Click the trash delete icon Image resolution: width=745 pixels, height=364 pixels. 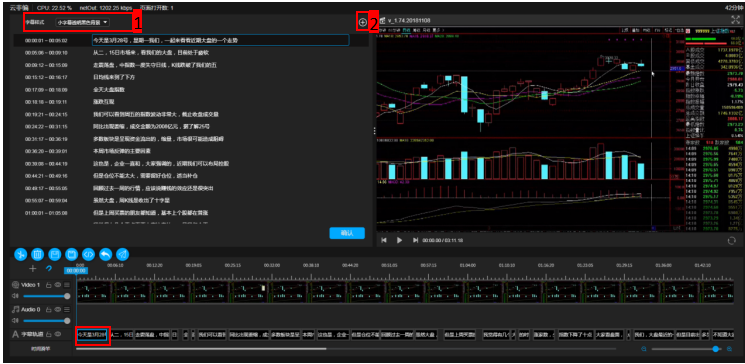tap(38, 254)
